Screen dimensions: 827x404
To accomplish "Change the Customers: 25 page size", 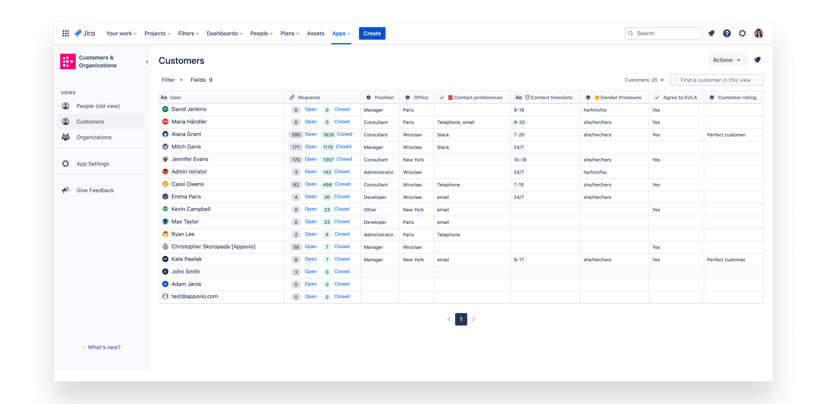I will click(x=645, y=80).
